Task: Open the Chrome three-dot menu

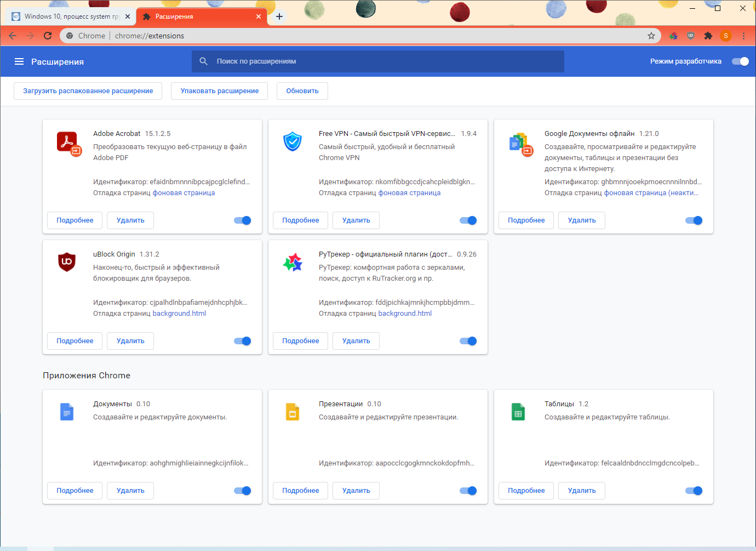Action: pos(743,36)
